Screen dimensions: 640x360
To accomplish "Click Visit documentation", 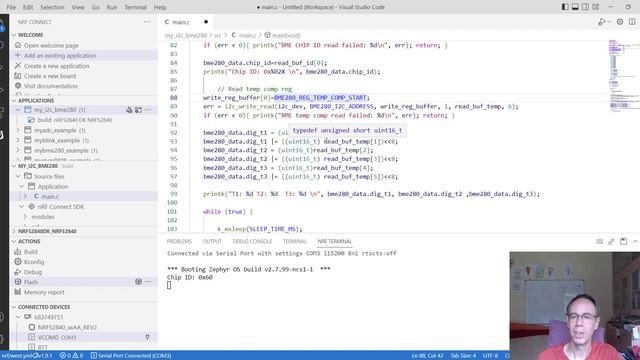I will pos(51,86).
